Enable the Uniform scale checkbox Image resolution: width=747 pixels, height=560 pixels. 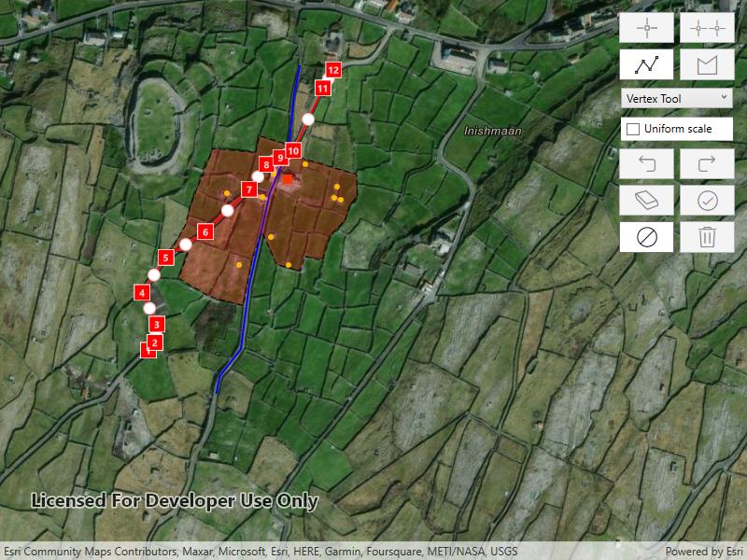pos(633,129)
